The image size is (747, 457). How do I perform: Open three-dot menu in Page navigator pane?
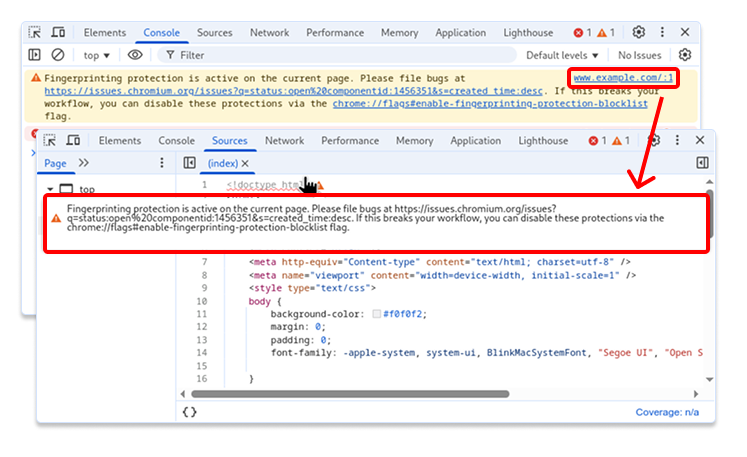tap(162, 163)
